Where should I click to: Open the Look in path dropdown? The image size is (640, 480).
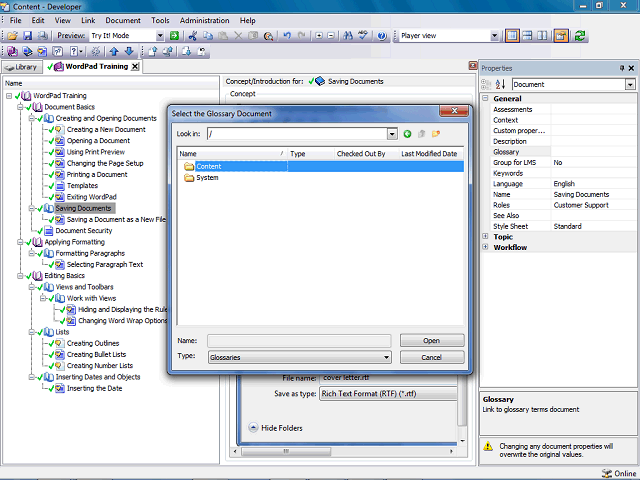(392, 134)
